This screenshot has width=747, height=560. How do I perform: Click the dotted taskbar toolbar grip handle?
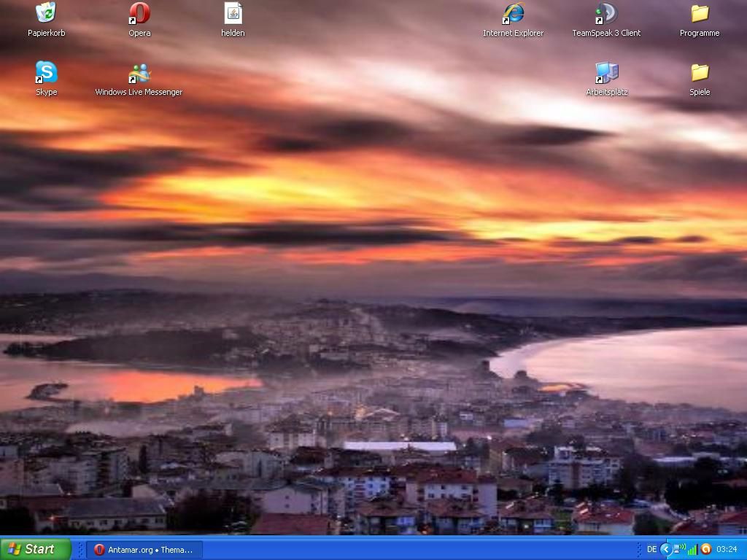[x=80, y=550]
